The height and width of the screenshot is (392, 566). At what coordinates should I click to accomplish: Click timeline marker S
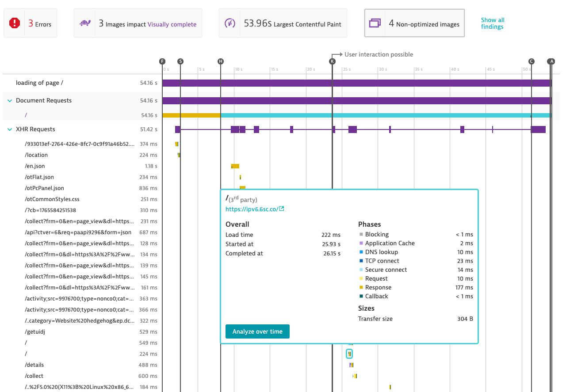(x=180, y=61)
